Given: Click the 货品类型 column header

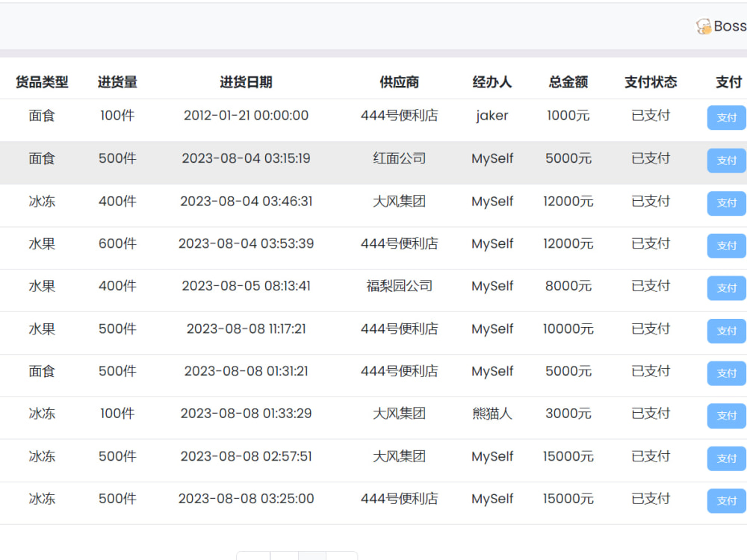Looking at the screenshot, I should click(x=42, y=82).
